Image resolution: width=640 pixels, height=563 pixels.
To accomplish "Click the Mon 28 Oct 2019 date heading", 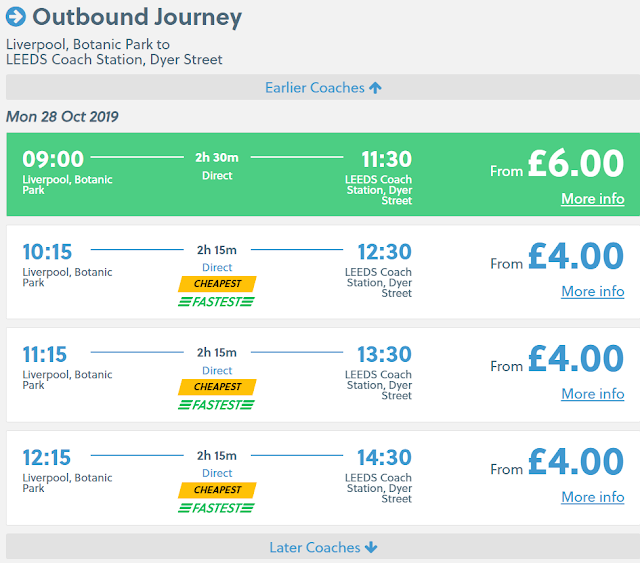I will [x=62, y=117].
